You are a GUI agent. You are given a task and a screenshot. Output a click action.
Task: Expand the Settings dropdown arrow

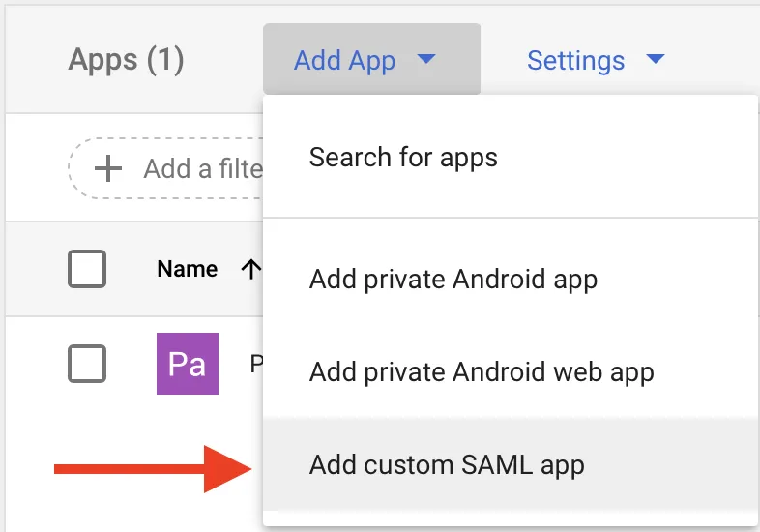tap(656, 60)
